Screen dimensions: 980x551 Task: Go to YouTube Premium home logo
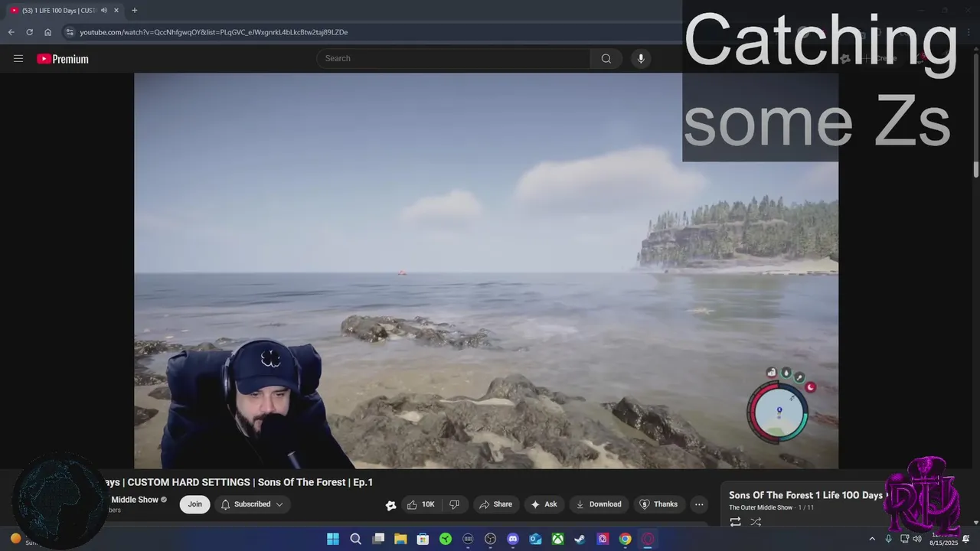click(x=63, y=59)
